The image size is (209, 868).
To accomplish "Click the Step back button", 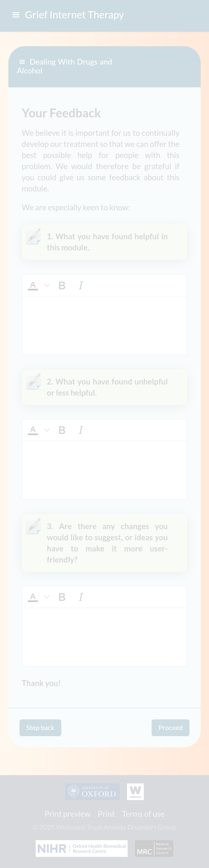I will click(40, 728).
